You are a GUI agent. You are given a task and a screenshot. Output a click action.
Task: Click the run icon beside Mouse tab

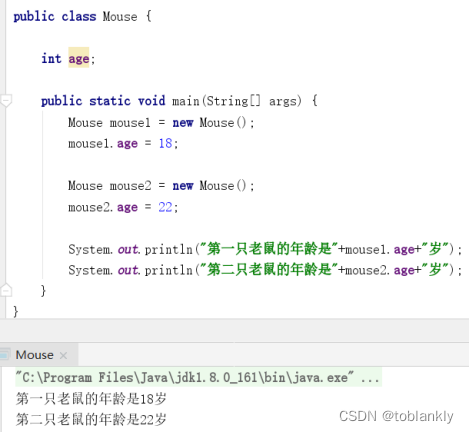[4, 355]
